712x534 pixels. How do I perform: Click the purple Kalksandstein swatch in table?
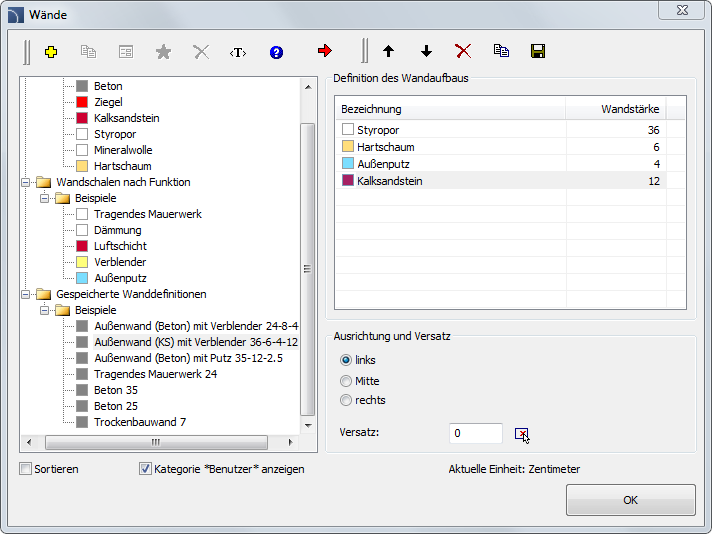click(x=348, y=180)
